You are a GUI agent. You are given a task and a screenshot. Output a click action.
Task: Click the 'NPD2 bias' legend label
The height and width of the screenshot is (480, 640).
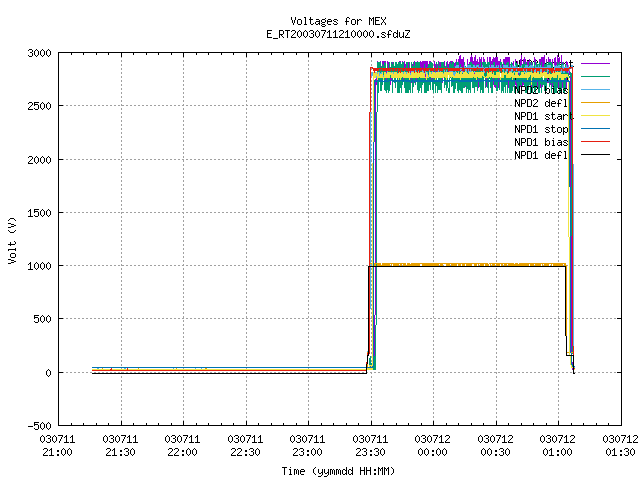[541, 90]
